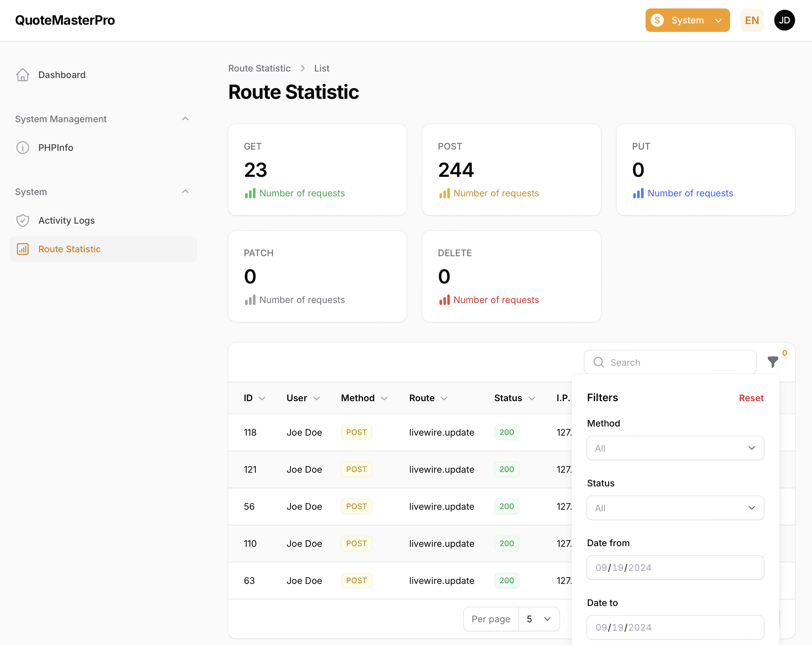Change the Per page dropdown value
The image size is (812, 645).
539,619
